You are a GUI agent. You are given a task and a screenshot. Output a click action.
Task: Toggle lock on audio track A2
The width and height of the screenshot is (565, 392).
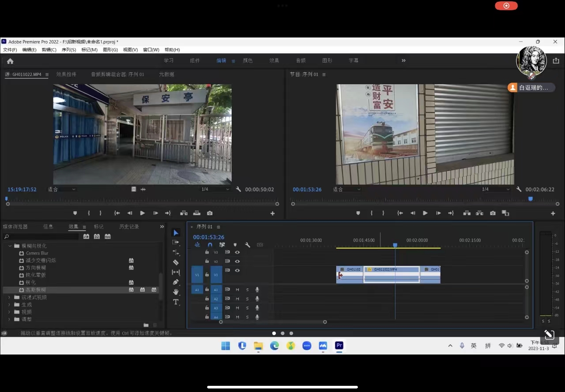(207, 299)
